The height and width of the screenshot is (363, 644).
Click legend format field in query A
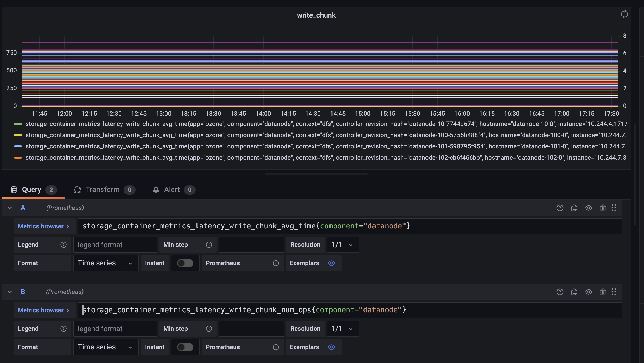(x=115, y=245)
